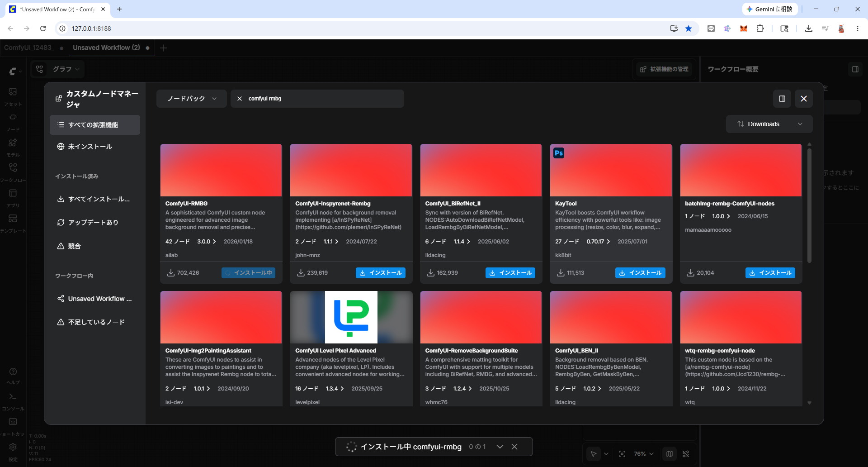Open version 0.70.17 selector on KayTool

tap(598, 242)
